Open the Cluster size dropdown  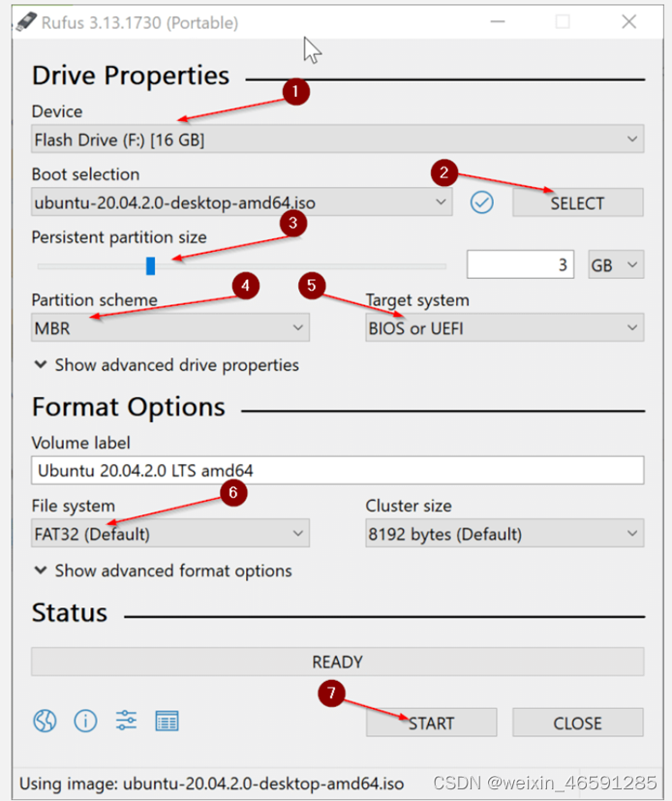504,534
